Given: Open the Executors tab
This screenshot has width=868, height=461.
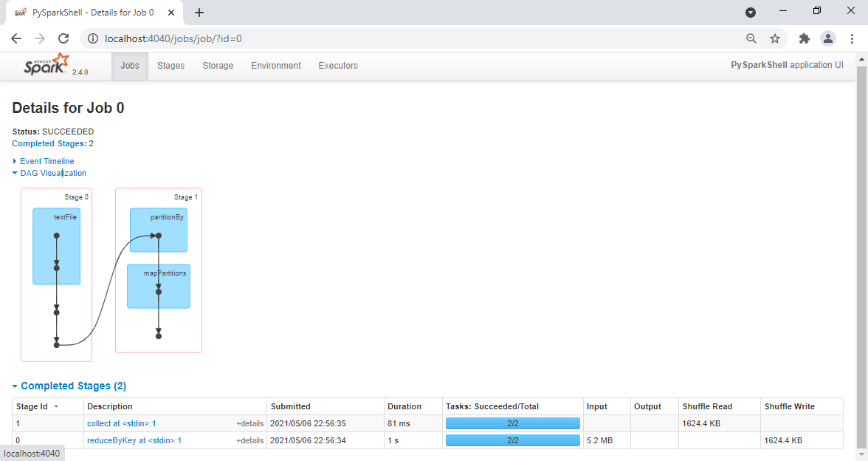Looking at the screenshot, I should [338, 66].
